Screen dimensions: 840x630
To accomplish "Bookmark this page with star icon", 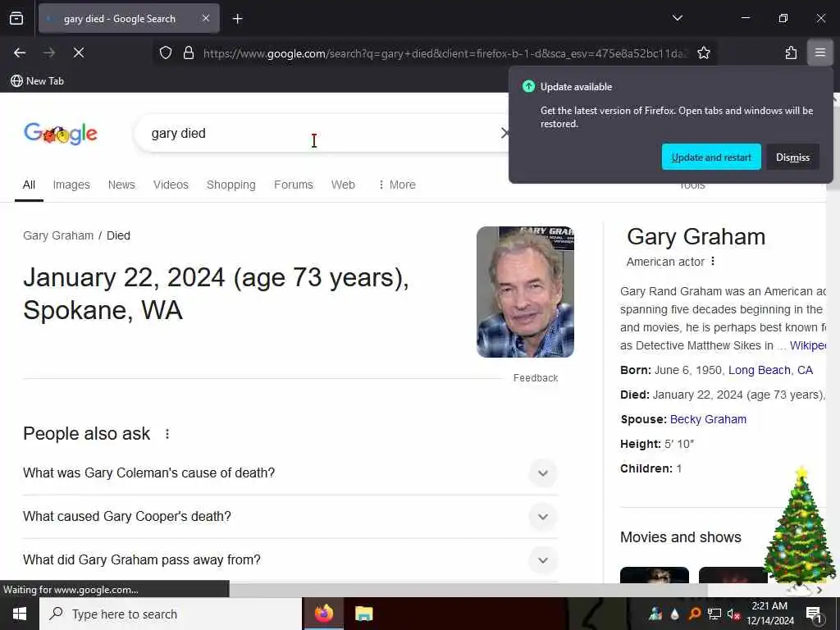I will 703,52.
